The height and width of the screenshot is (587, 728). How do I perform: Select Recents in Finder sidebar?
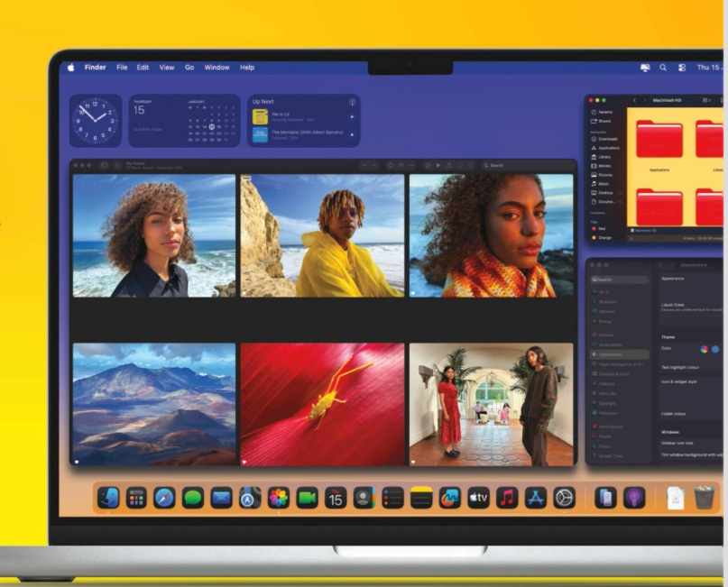tap(602, 112)
